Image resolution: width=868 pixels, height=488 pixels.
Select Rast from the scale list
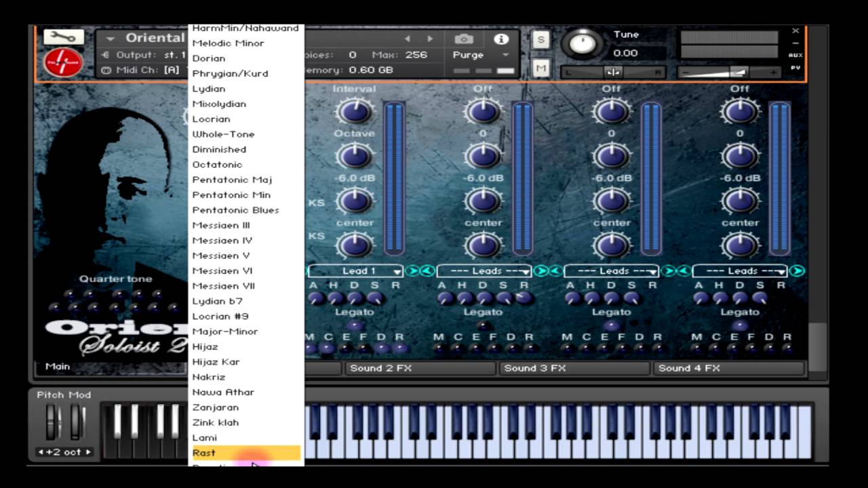[x=245, y=453]
